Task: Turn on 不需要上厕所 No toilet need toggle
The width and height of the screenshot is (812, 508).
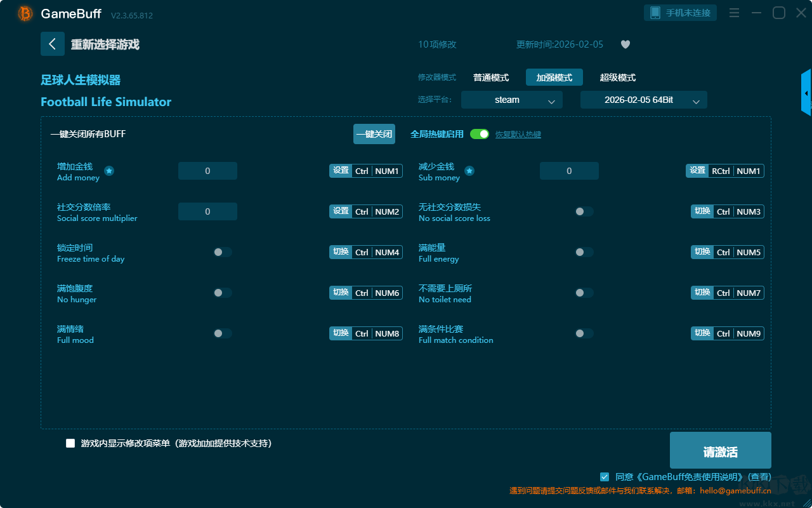Action: coord(584,293)
